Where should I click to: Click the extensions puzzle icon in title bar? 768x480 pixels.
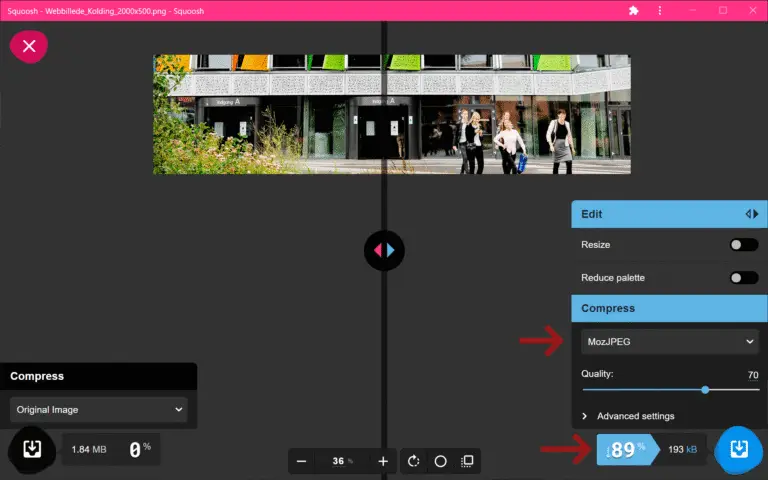click(x=633, y=11)
